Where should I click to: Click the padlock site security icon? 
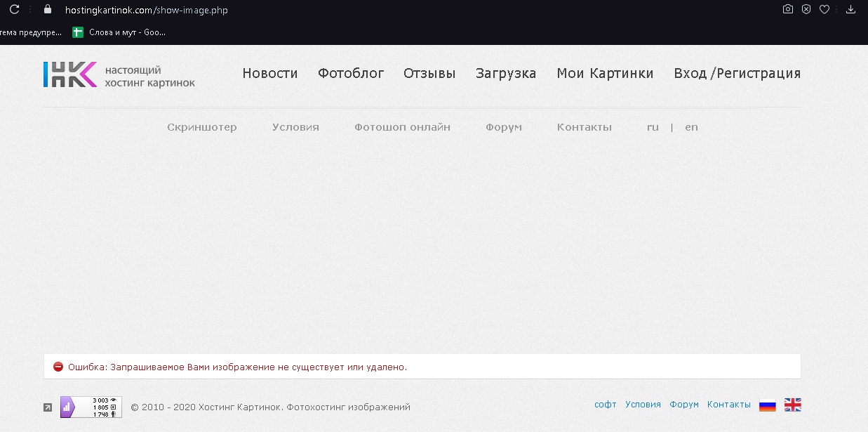(x=48, y=10)
